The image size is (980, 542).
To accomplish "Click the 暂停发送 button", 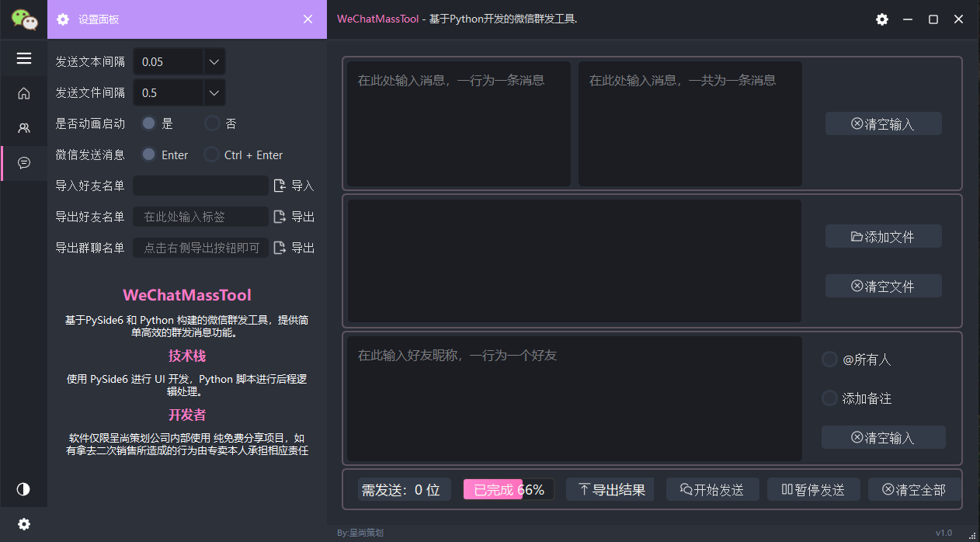I will pyautogui.click(x=814, y=489).
